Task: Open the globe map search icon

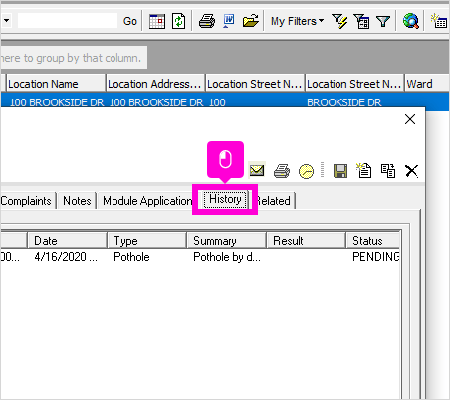Action: pyautogui.click(x=410, y=21)
